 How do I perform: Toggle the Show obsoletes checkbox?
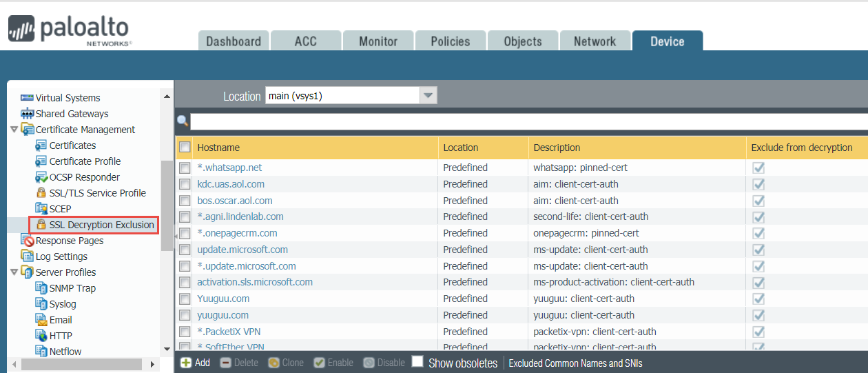coord(417,362)
